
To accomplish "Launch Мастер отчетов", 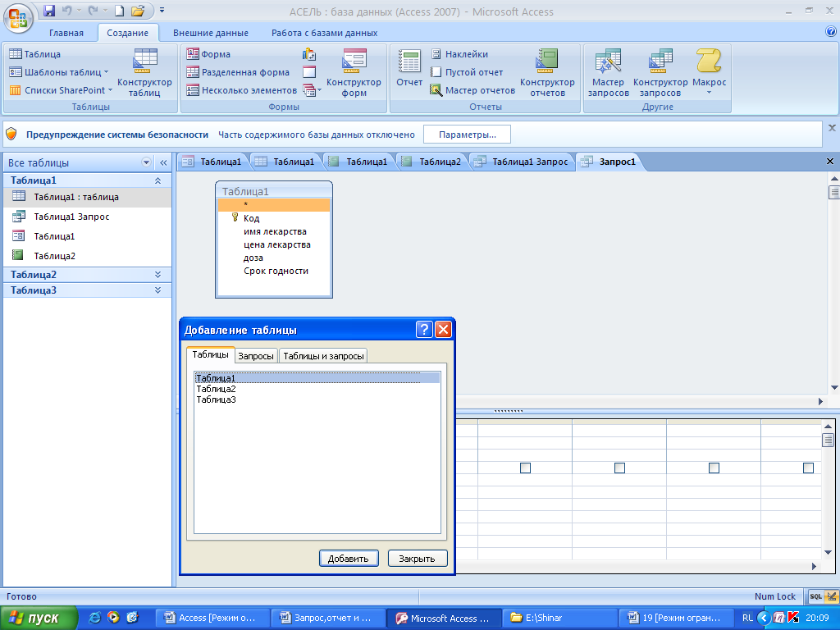I will tap(472, 90).
